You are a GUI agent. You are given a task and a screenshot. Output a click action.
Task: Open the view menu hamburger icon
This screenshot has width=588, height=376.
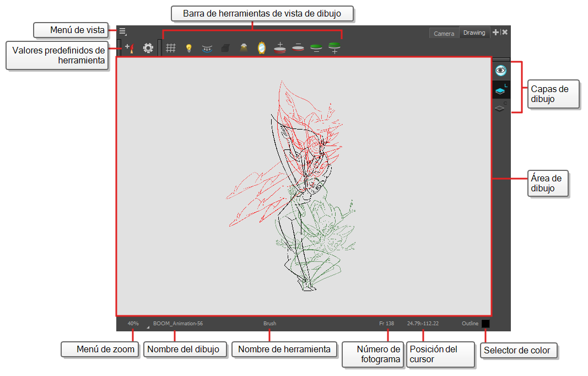122,32
